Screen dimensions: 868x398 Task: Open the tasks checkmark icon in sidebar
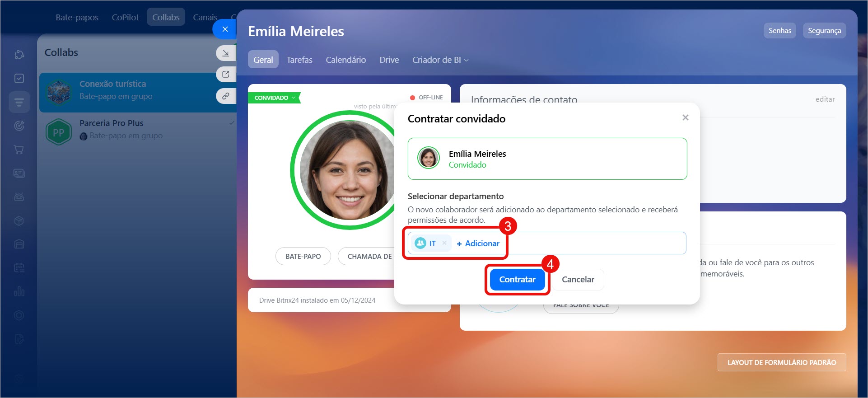(19, 78)
